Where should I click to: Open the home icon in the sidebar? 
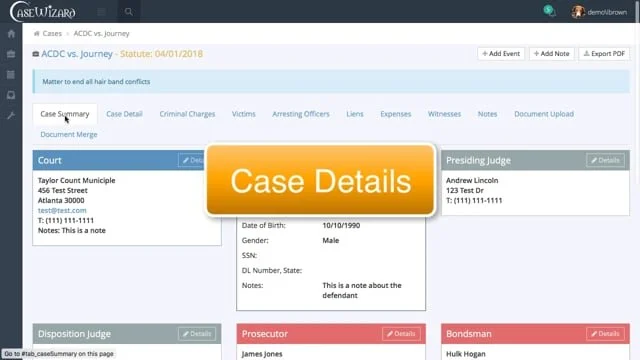(x=11, y=34)
